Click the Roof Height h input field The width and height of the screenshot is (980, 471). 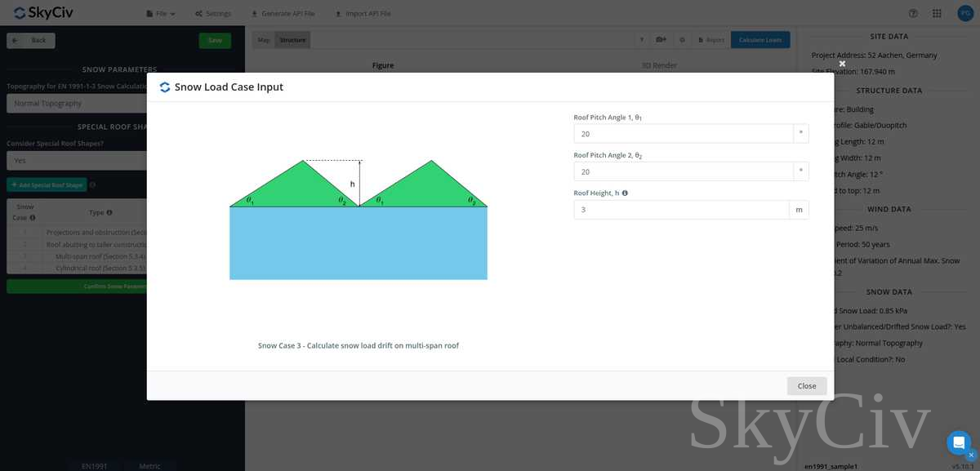click(x=681, y=210)
